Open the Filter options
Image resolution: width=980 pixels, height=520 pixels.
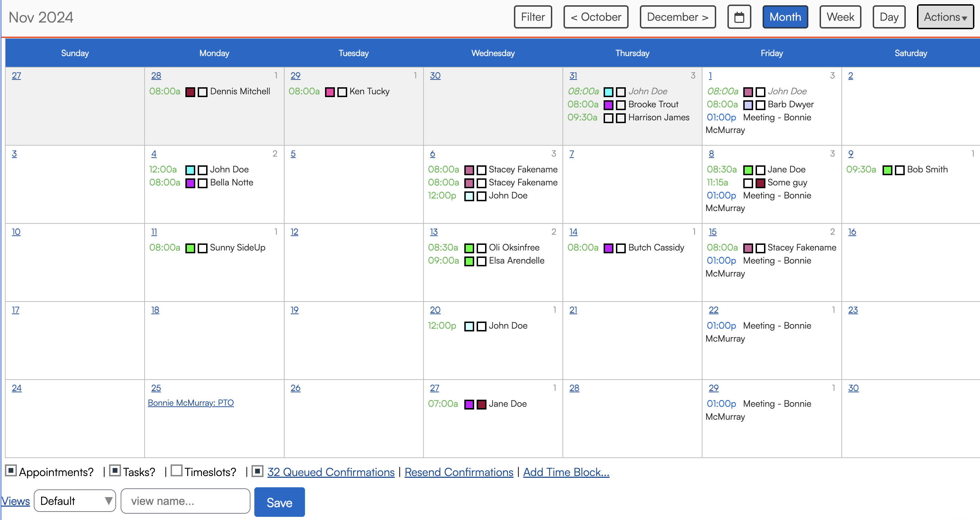[x=533, y=17]
